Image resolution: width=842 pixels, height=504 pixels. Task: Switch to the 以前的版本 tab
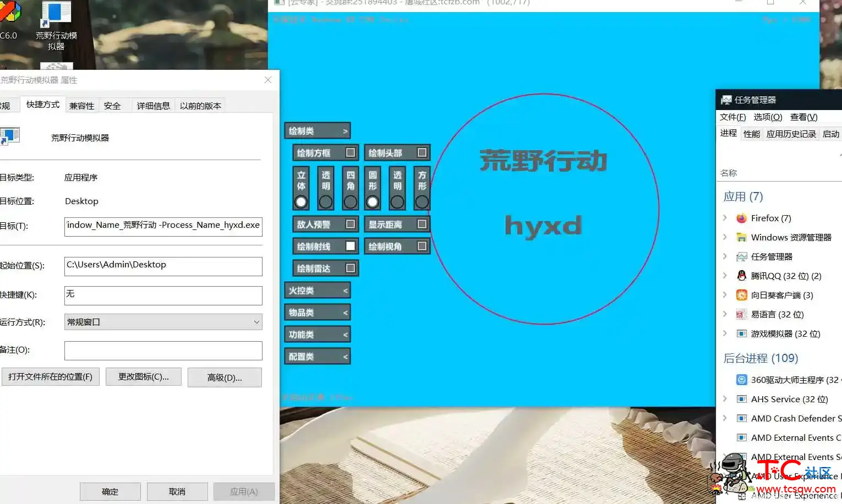[x=200, y=106]
